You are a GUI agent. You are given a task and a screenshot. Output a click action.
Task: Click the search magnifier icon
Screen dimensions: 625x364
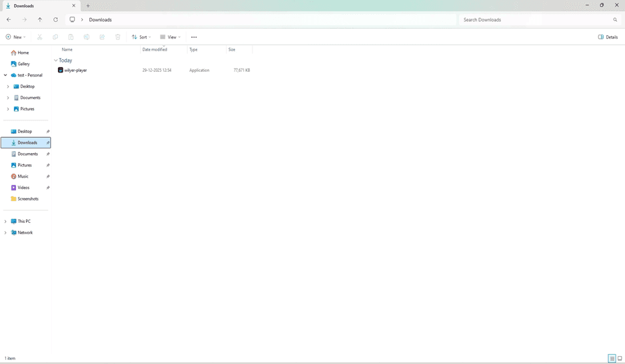point(615,19)
